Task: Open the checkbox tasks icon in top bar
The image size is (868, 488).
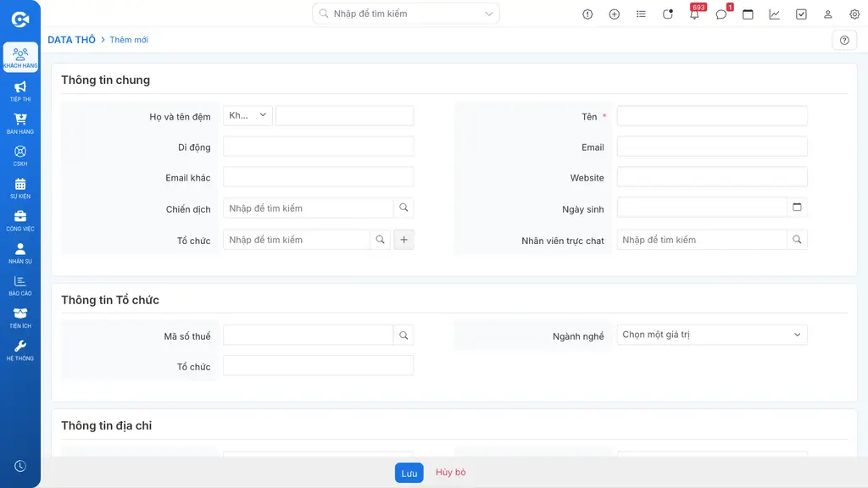Action: tap(801, 14)
